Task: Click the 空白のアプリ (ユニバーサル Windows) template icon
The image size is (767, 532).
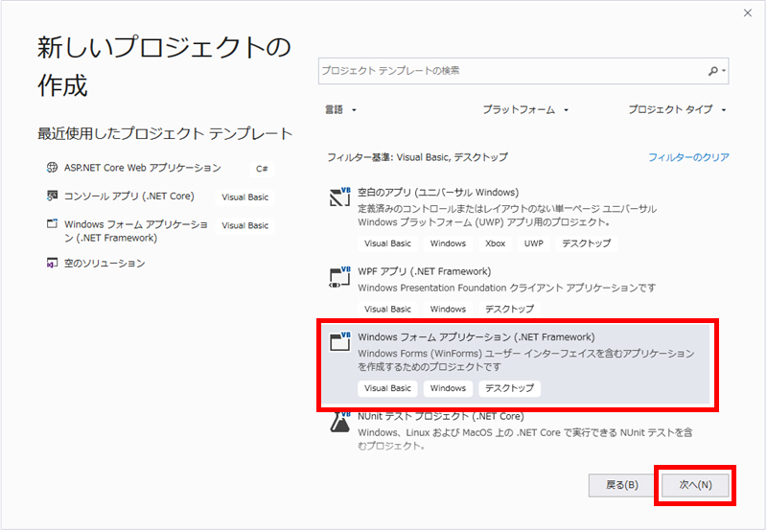Action: coord(340,197)
